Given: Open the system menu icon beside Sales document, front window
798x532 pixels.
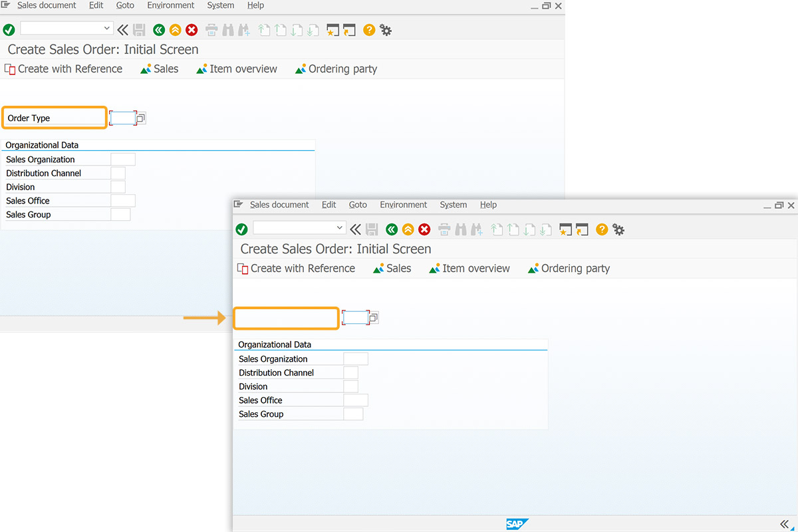Looking at the screenshot, I should [239, 205].
